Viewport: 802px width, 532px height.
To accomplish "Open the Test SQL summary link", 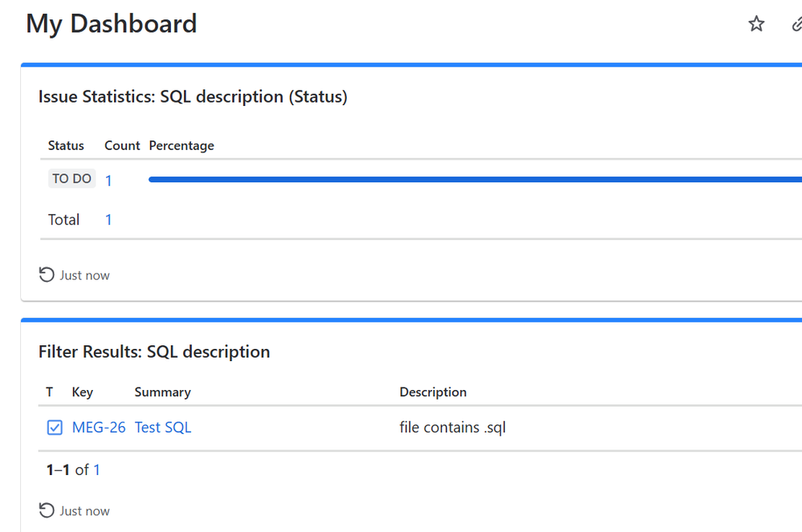I will tap(163, 428).
